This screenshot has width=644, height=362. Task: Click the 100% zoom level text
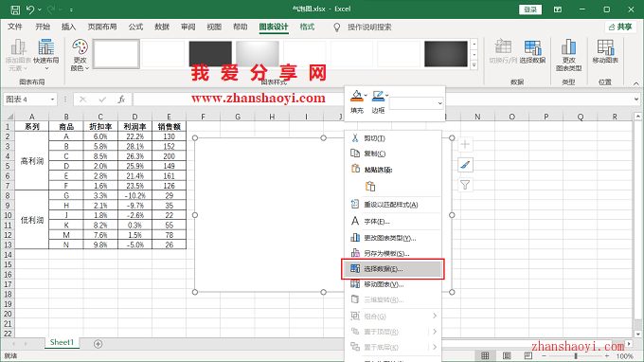point(625,356)
